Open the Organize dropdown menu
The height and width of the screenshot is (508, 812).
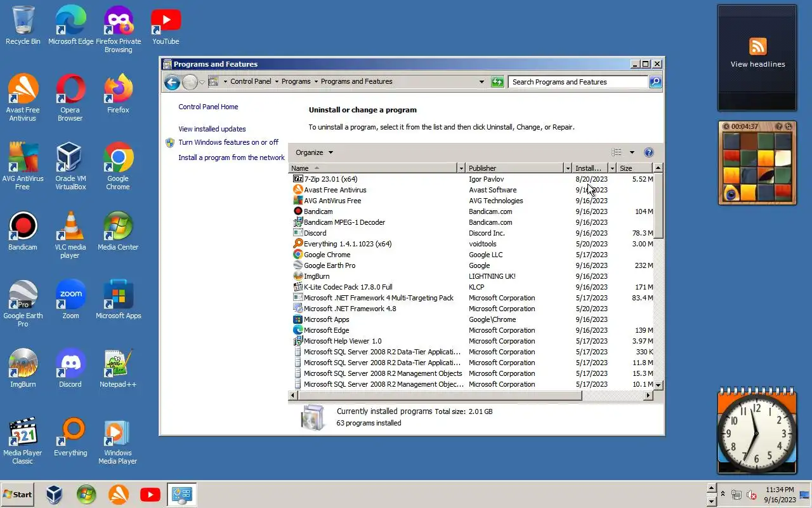[314, 152]
